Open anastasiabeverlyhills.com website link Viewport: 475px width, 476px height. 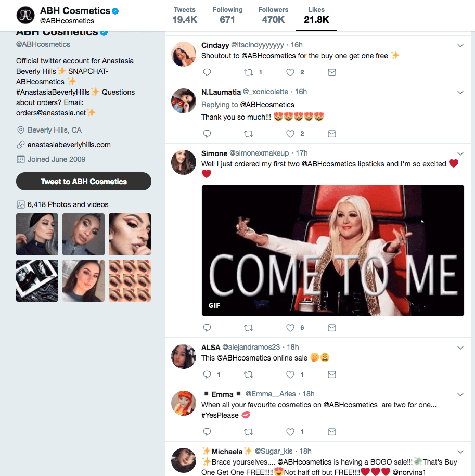tap(69, 145)
